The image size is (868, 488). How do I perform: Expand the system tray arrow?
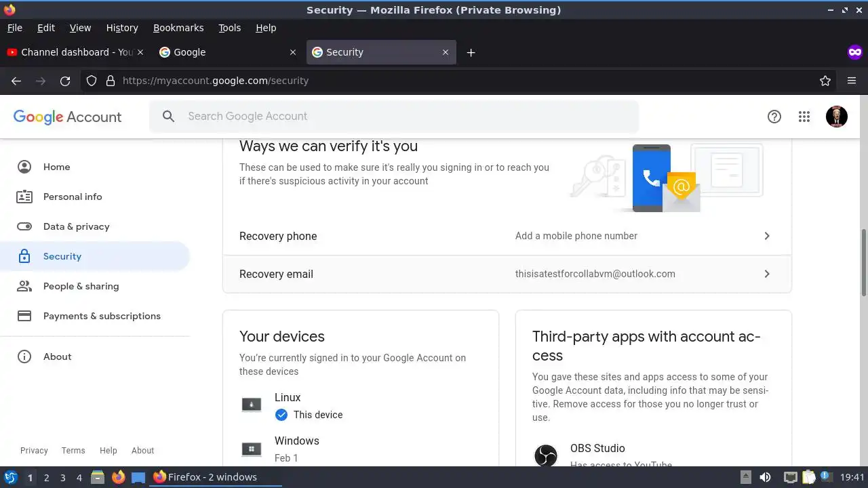coord(745,477)
